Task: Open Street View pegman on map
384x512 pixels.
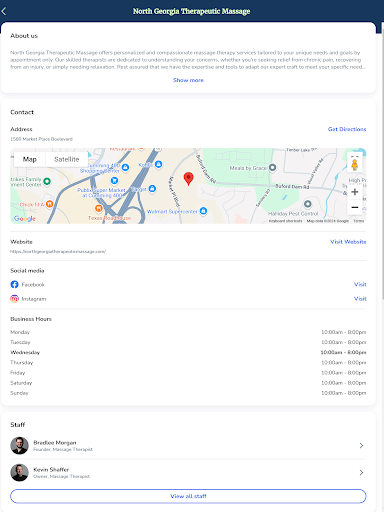Action: [x=355, y=164]
